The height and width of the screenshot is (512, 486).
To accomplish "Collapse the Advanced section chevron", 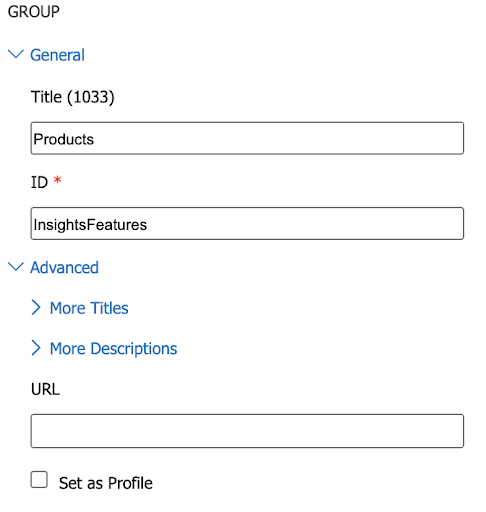I will (x=16, y=267).
